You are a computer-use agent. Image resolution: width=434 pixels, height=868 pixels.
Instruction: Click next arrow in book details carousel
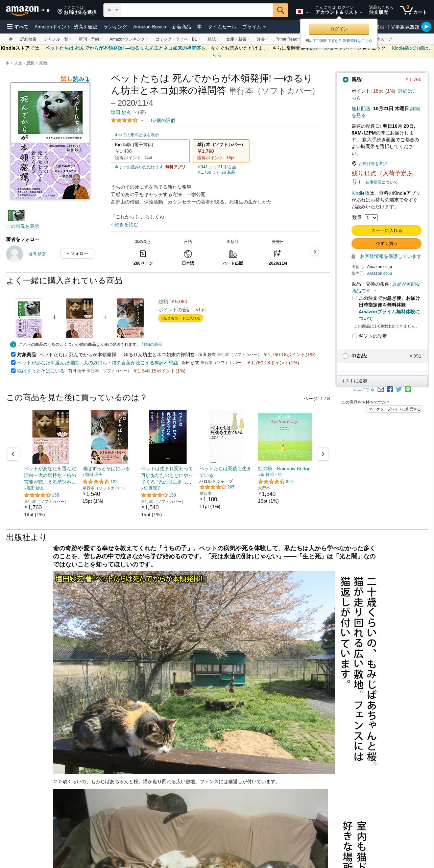point(315,252)
